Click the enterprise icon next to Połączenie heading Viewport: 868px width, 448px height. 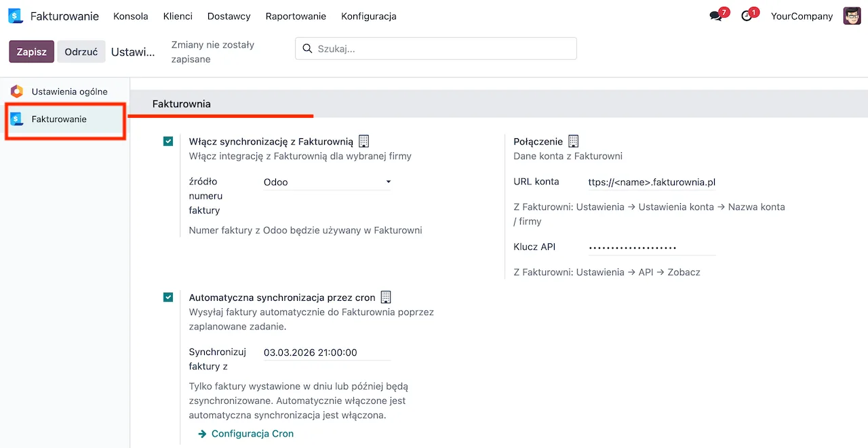[573, 140]
